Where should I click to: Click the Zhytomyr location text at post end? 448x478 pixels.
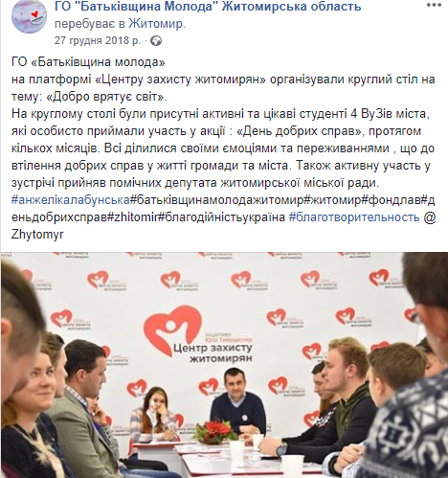point(37,235)
